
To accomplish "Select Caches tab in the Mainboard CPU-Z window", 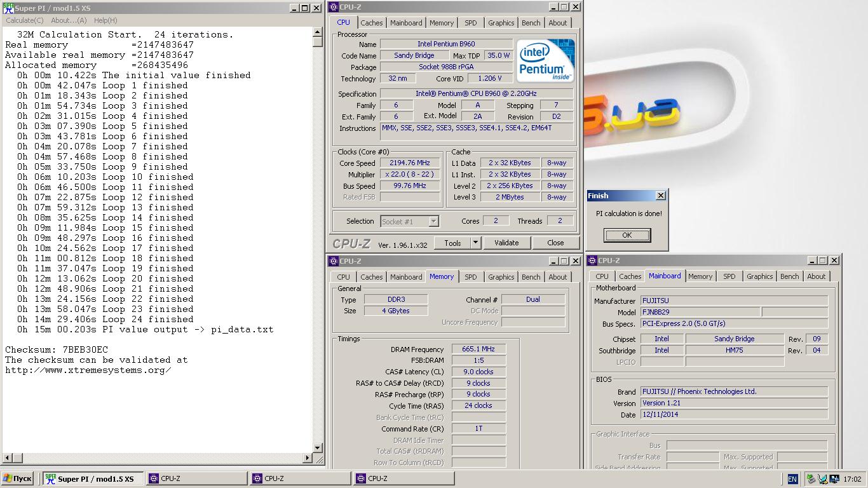I will (630, 276).
